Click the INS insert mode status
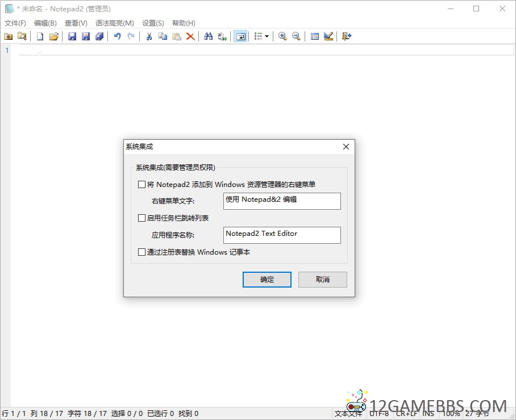The height and width of the screenshot is (420, 516). pyautogui.click(x=428, y=413)
